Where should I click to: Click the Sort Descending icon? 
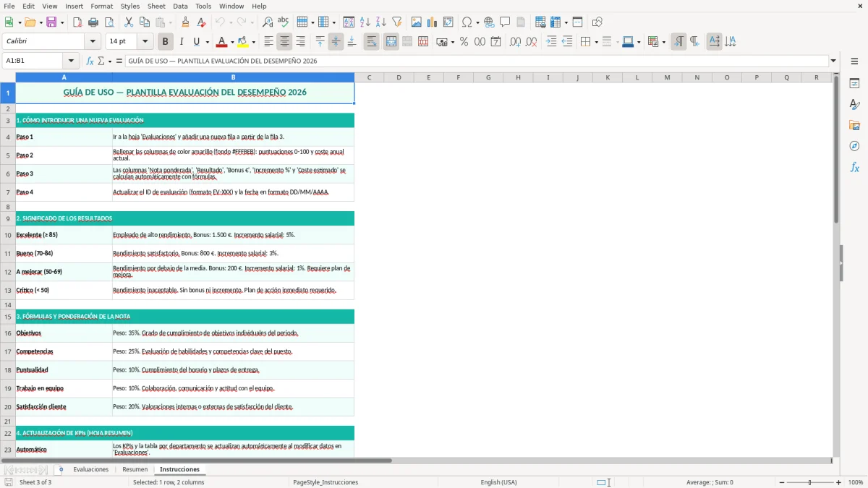[381, 22]
